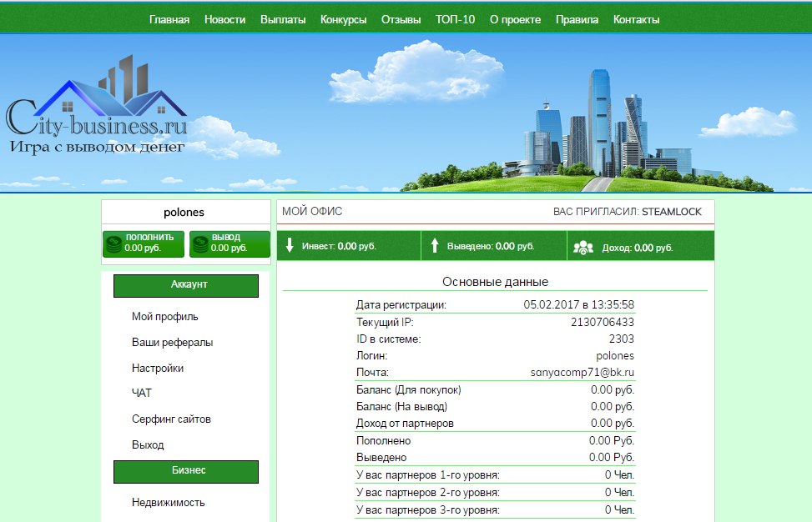The width and height of the screenshot is (812, 522).
Task: Select Конкурсы menu item
Action: (x=343, y=20)
